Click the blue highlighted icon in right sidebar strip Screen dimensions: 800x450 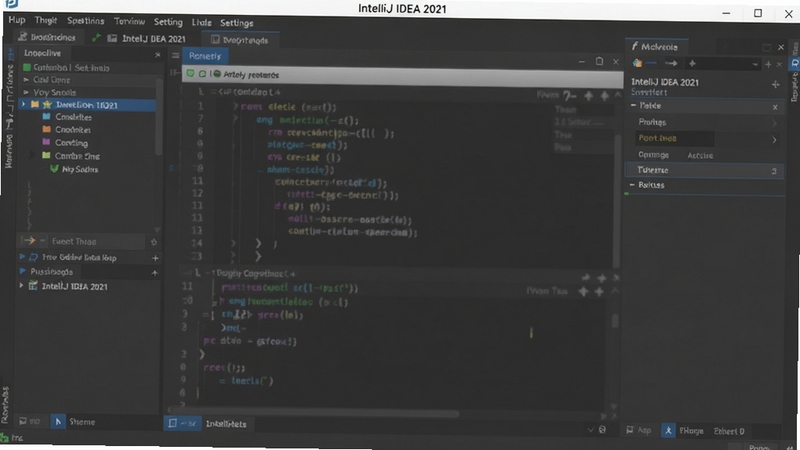tap(794, 63)
